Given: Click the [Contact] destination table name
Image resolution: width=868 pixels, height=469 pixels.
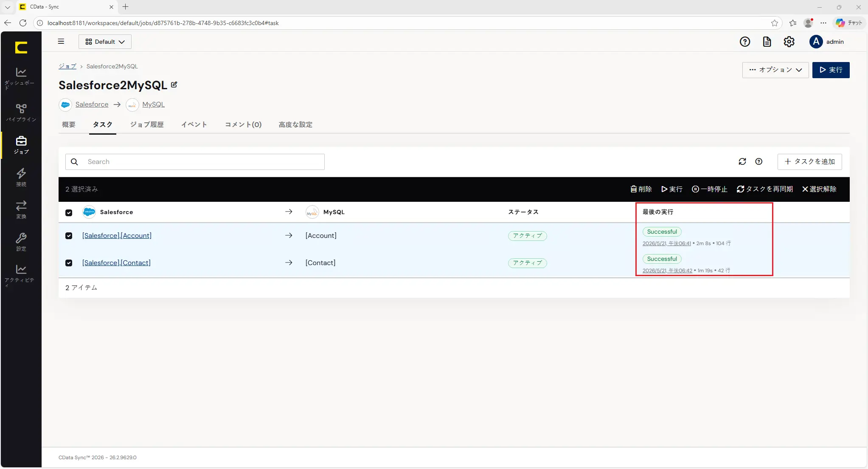Looking at the screenshot, I should point(320,263).
